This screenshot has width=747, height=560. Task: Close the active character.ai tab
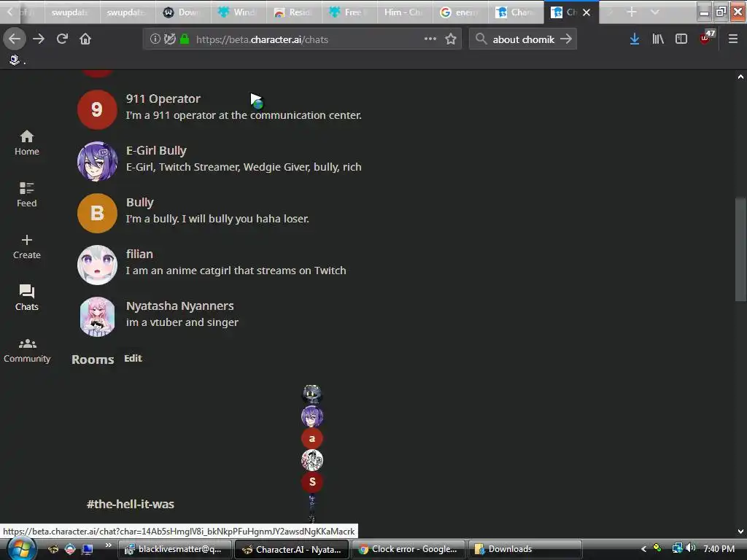click(587, 12)
